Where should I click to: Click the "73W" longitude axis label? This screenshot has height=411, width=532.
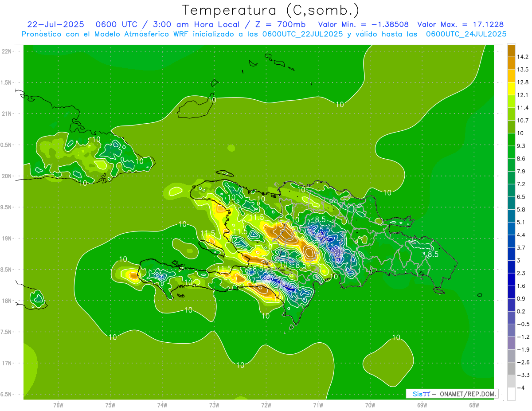[x=214, y=405]
